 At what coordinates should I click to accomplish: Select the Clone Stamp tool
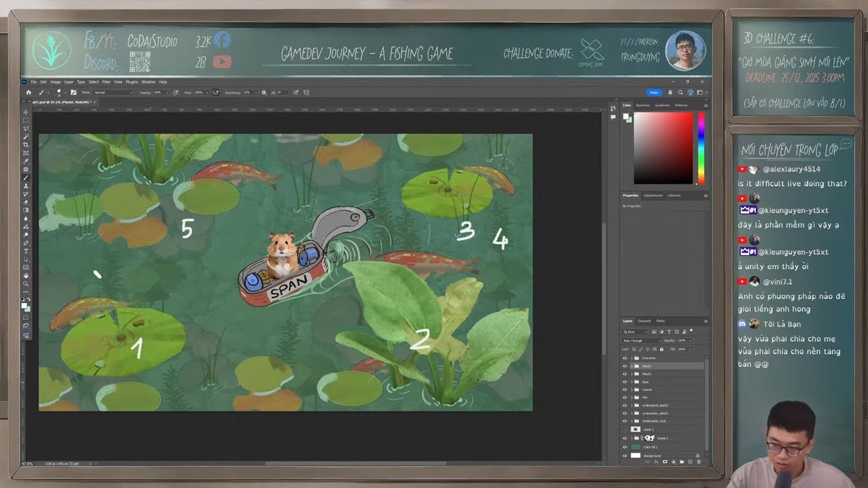(26, 184)
